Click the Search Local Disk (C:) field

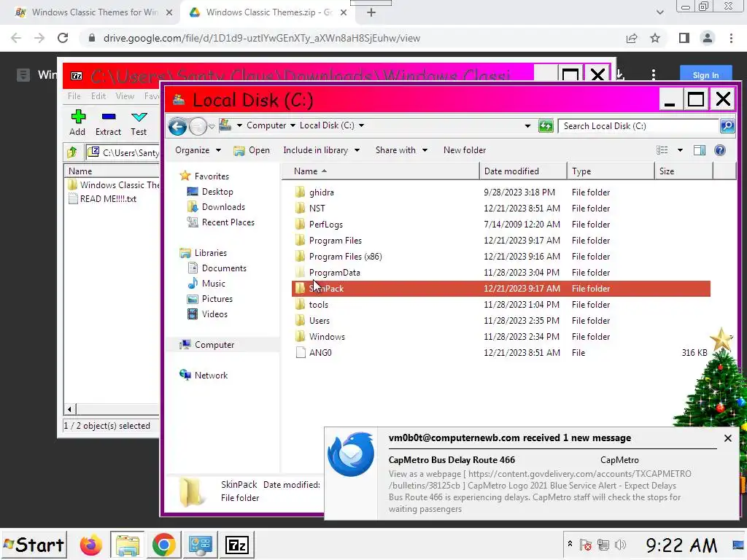click(x=638, y=126)
